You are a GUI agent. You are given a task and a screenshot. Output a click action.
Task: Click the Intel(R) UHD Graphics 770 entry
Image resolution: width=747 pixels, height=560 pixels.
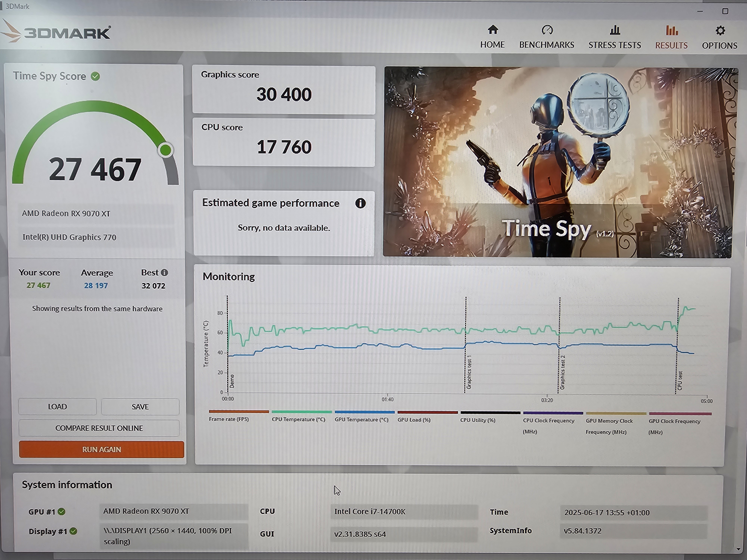click(x=97, y=237)
